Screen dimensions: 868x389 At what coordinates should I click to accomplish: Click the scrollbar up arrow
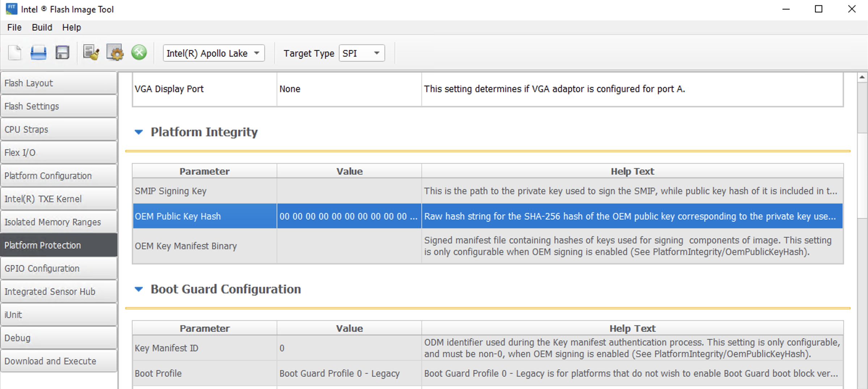pyautogui.click(x=862, y=77)
